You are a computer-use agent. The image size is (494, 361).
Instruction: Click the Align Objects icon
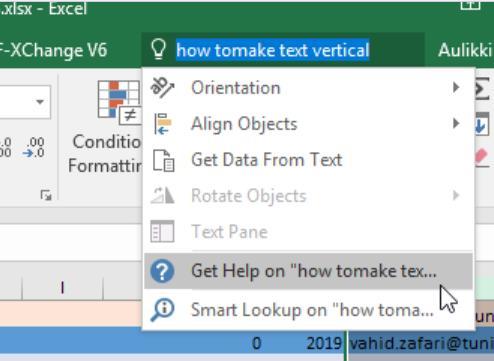[163, 124]
